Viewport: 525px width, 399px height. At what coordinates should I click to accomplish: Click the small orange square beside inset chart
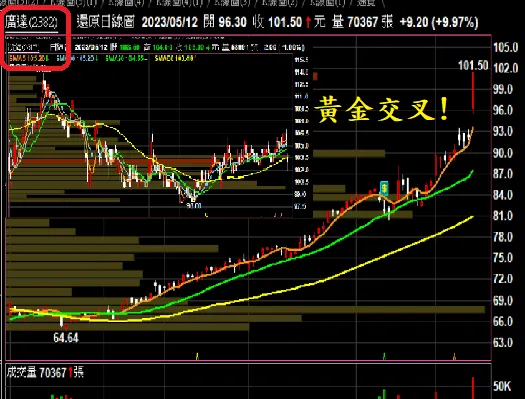pos(315,76)
